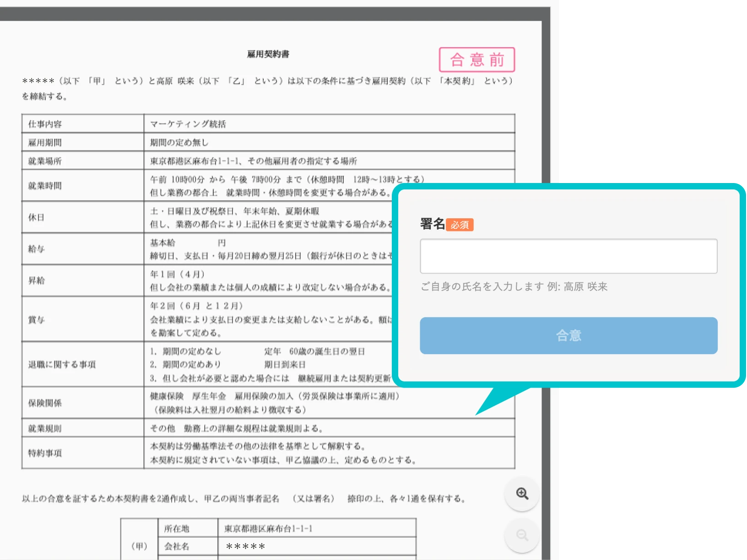Click the 保険関係 row label

[45, 403]
